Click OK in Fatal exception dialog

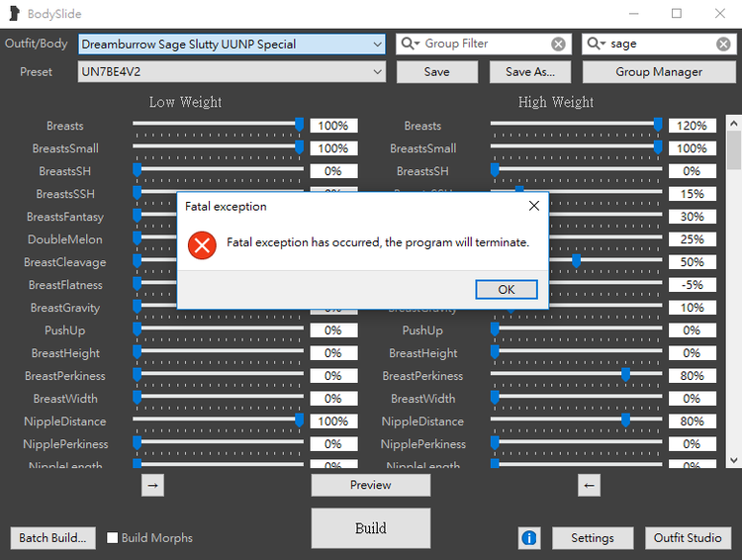[507, 289]
